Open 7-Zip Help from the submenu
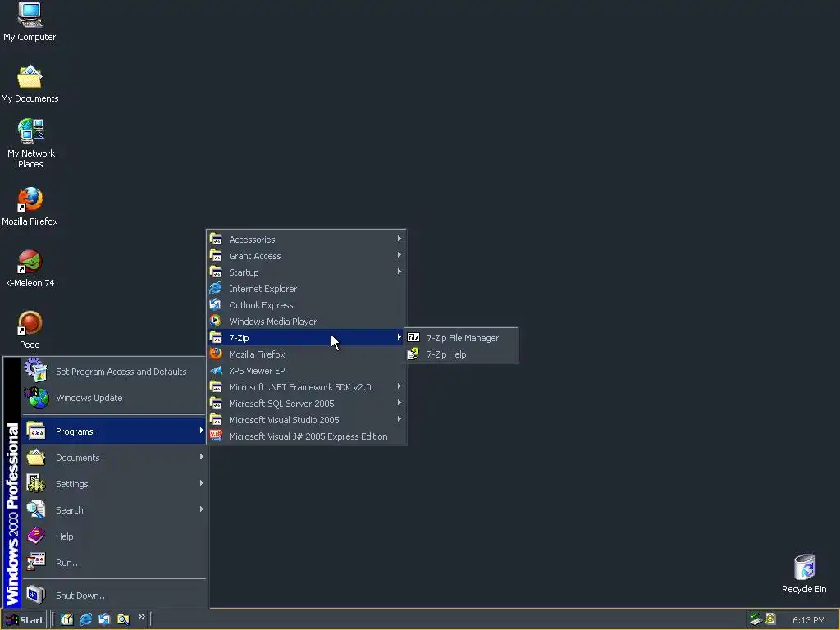Image resolution: width=840 pixels, height=630 pixels. (x=461, y=354)
